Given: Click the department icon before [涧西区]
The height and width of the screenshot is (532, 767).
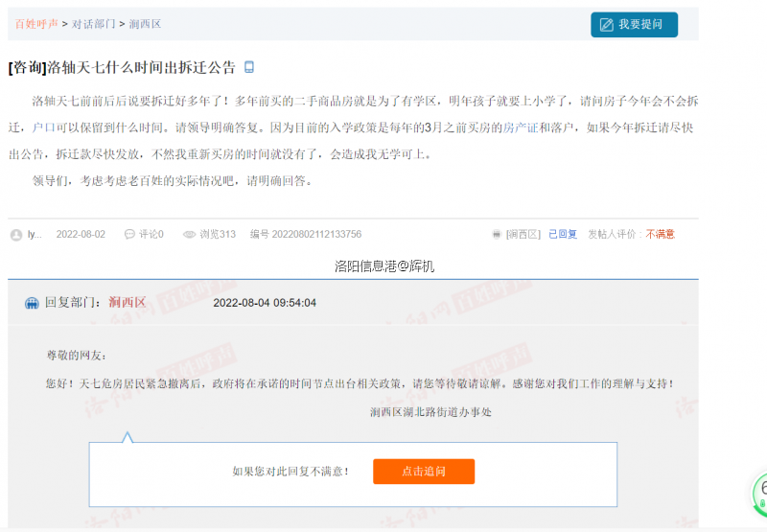Looking at the screenshot, I should [496, 234].
